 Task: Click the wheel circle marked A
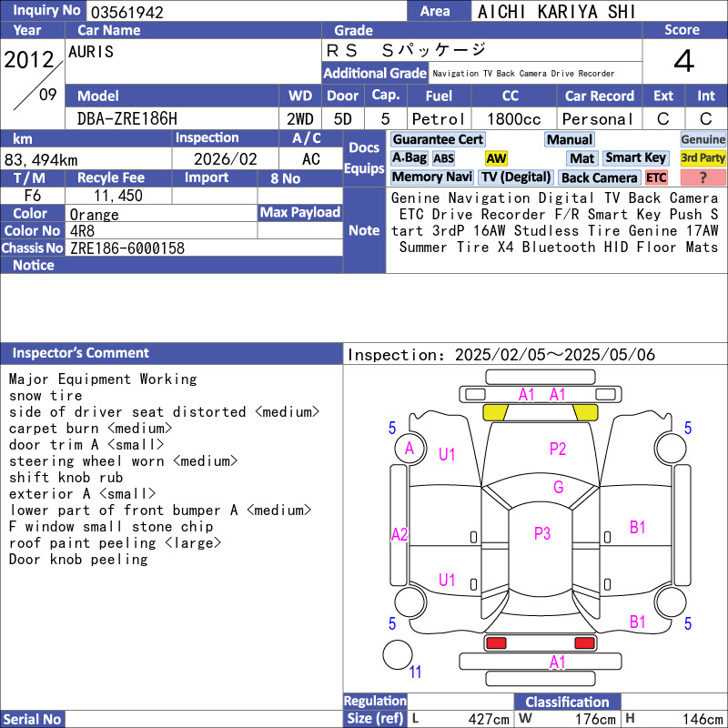point(409,448)
